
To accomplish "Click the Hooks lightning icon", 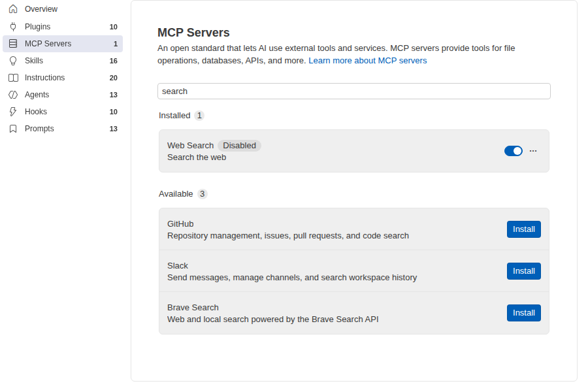I will click(13, 112).
